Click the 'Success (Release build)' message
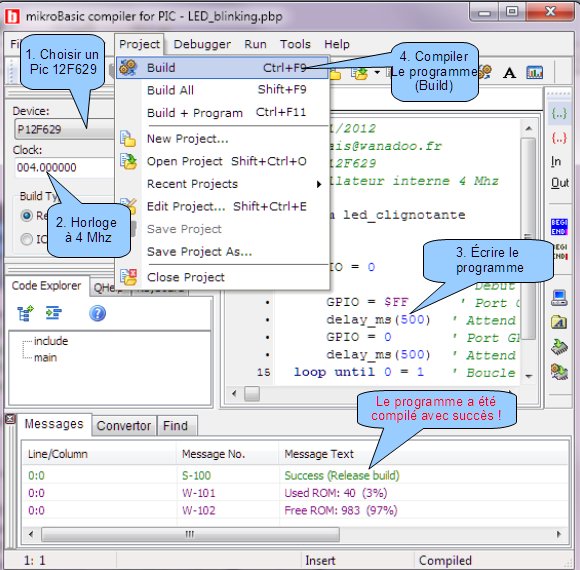The width and height of the screenshot is (580, 570). pyautogui.click(x=342, y=475)
